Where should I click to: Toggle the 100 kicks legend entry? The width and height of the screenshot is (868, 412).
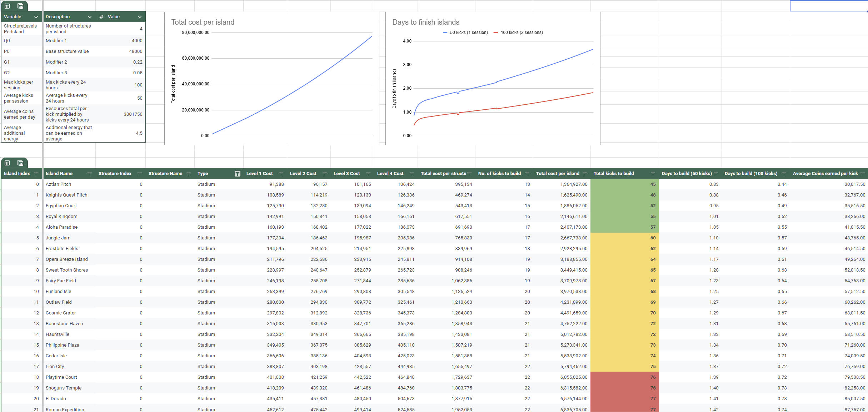[x=518, y=33]
